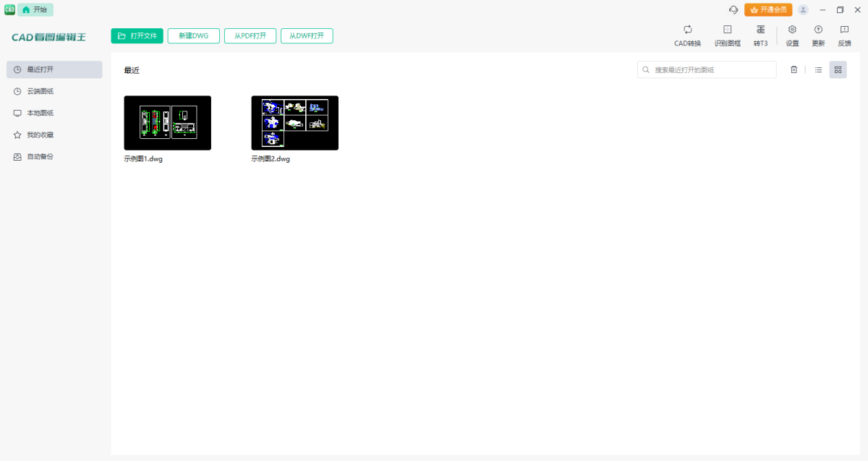Click the folder icon in 打开文件
The height and width of the screenshot is (461, 868).
coord(122,35)
